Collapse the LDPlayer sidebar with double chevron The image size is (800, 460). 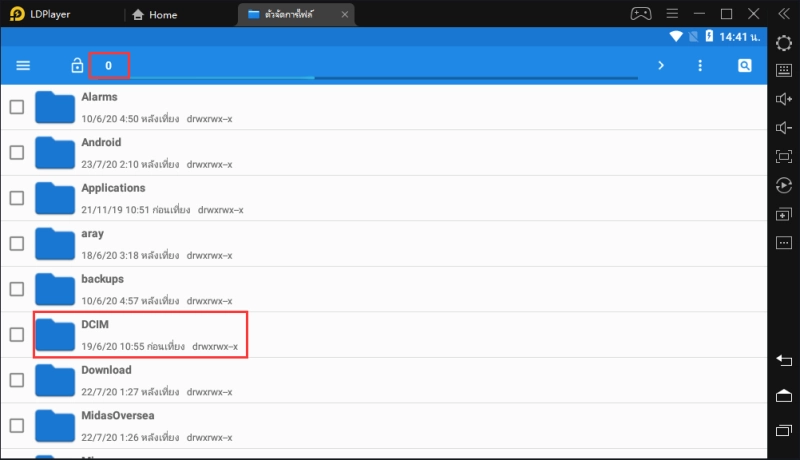783,14
